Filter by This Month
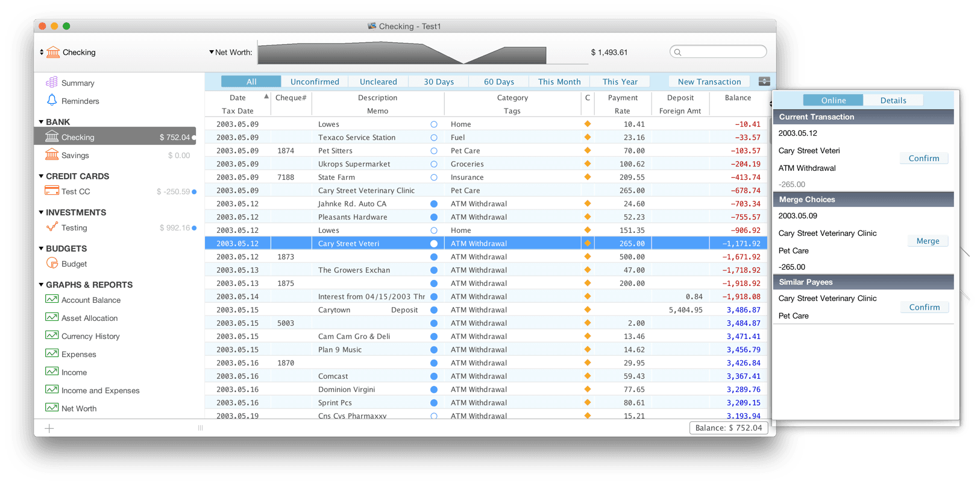980x485 pixels. 559,81
